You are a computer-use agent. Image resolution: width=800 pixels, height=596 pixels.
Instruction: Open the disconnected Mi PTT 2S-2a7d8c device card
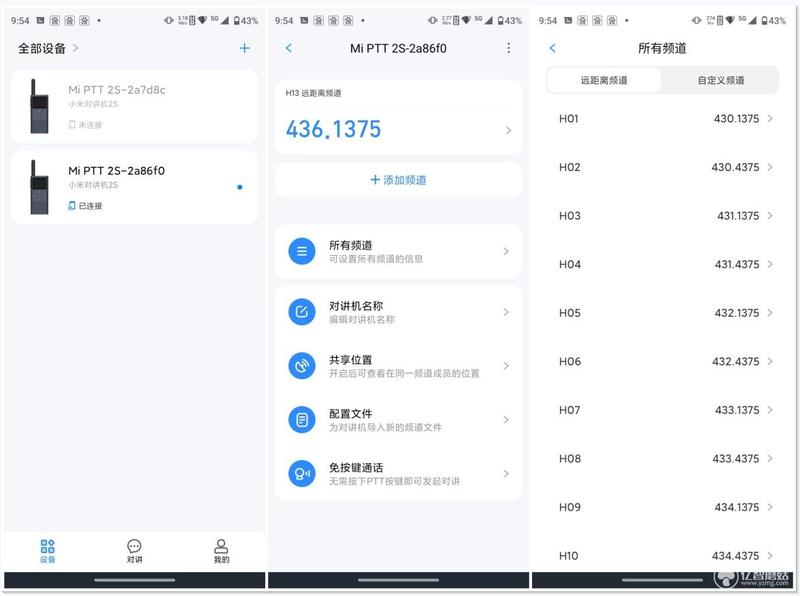134,106
